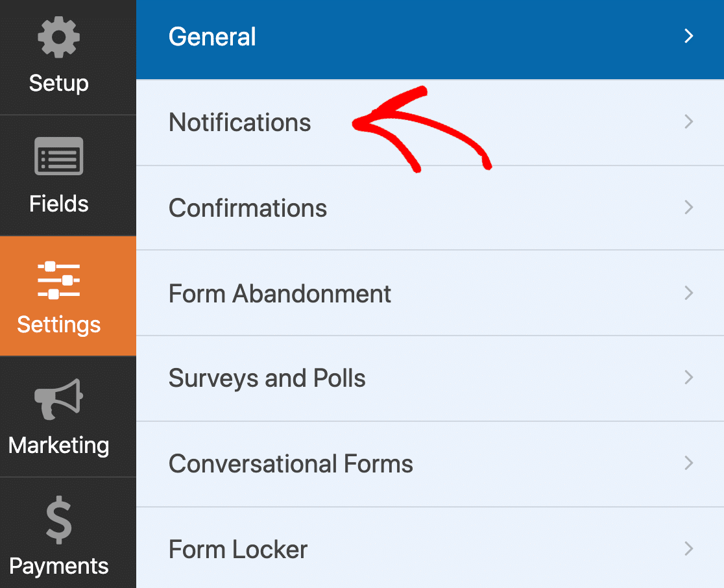This screenshot has height=588, width=724.
Task: Expand the Form Abandonment chevron
Action: (x=689, y=293)
